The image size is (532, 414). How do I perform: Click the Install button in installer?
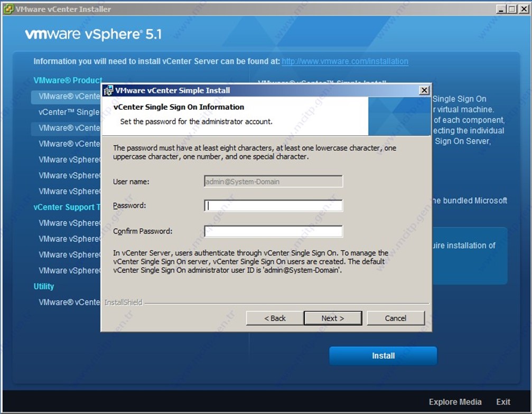tap(383, 356)
